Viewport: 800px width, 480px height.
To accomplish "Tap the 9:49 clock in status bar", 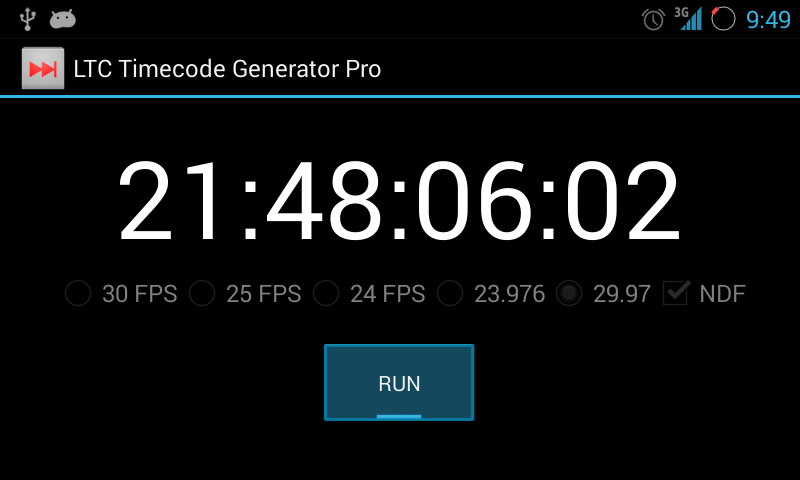I will (x=768, y=20).
